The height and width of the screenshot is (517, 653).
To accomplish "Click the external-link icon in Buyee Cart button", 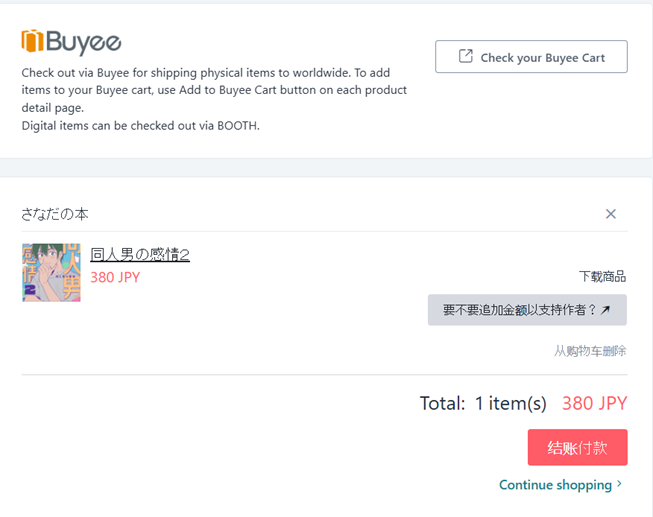I will pos(465,57).
